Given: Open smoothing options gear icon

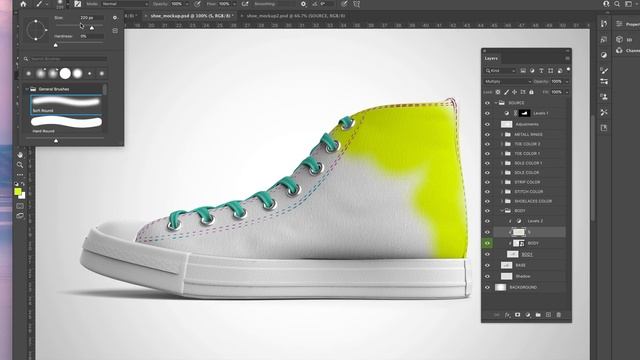Looking at the screenshot, I should coord(303,4).
